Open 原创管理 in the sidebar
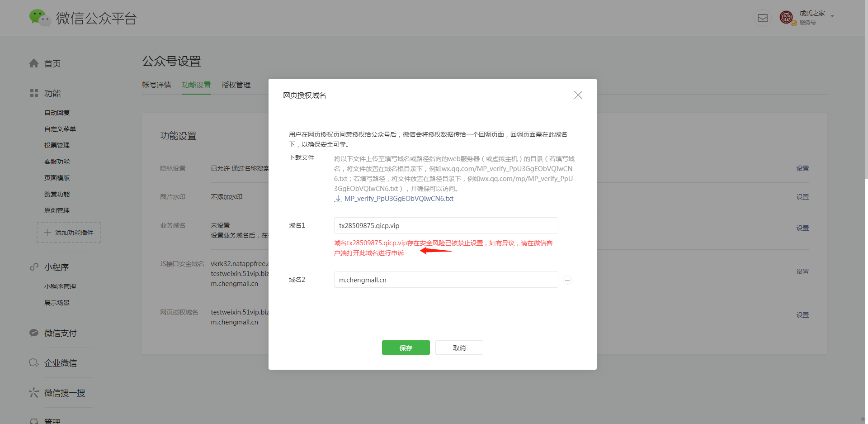This screenshot has width=868, height=424. (57, 210)
